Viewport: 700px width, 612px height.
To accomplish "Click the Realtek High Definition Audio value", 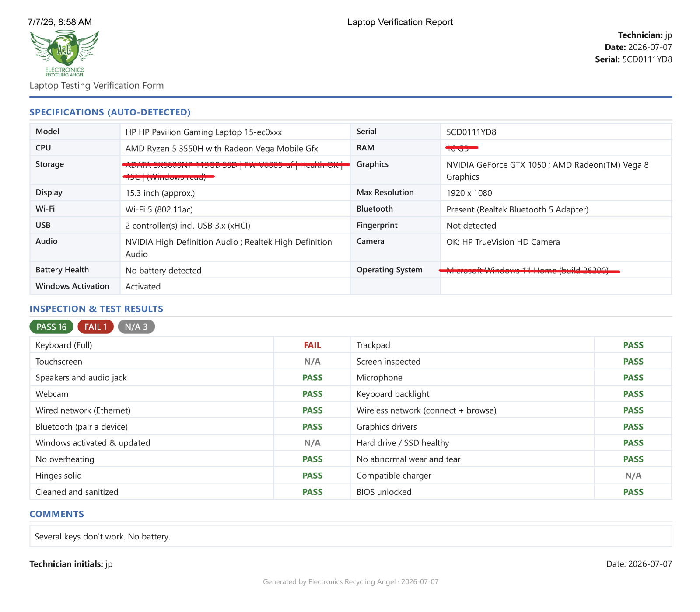I will (229, 248).
